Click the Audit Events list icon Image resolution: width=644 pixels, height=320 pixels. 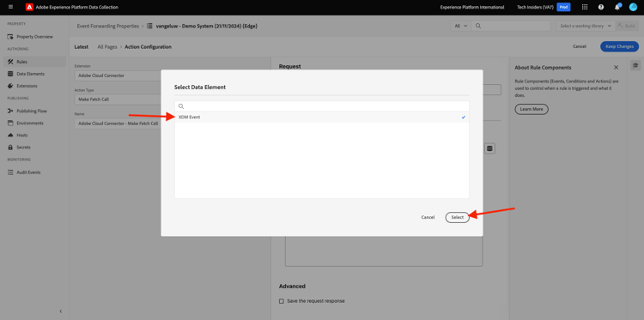(10, 172)
